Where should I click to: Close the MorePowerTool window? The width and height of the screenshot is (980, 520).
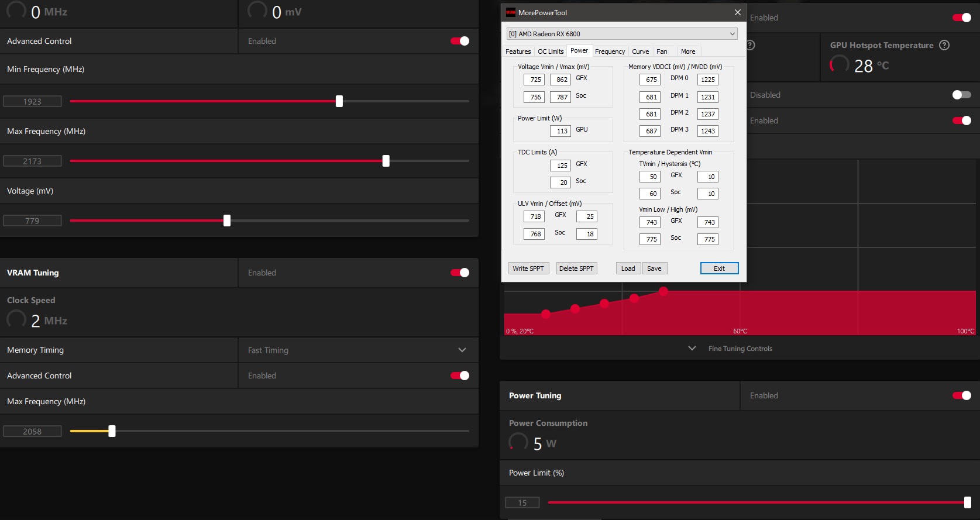tap(737, 12)
